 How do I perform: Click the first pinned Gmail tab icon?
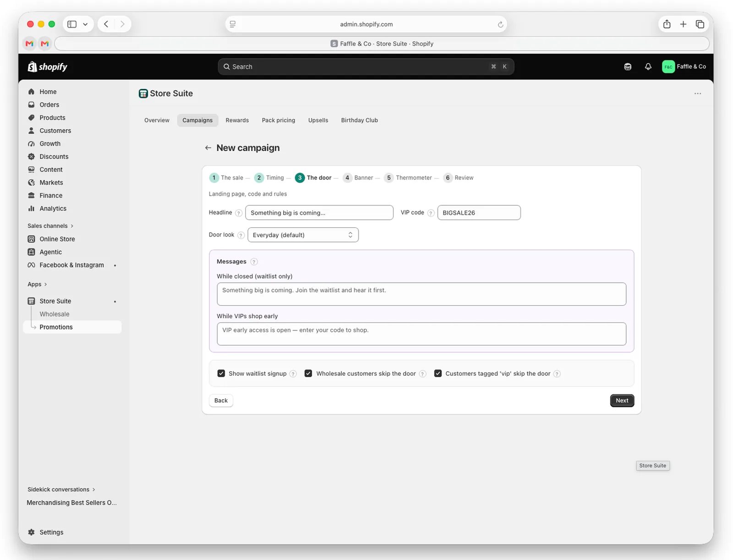[x=30, y=44]
